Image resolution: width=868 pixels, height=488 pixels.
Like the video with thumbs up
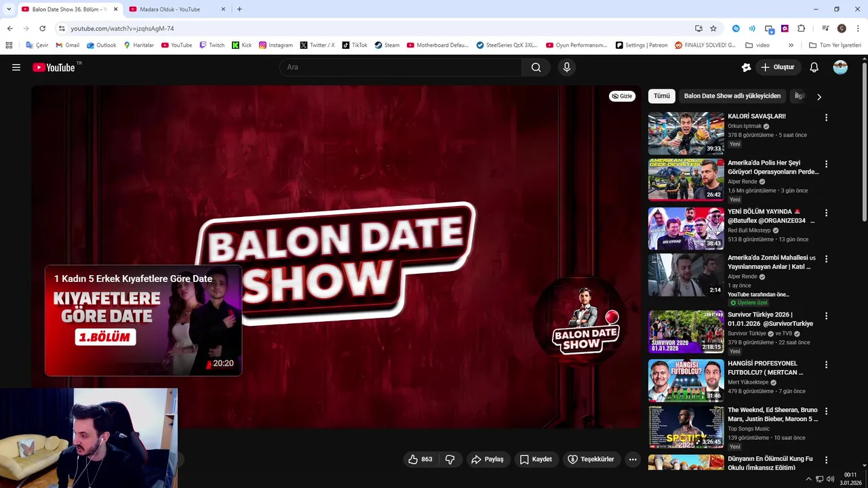(x=420, y=460)
